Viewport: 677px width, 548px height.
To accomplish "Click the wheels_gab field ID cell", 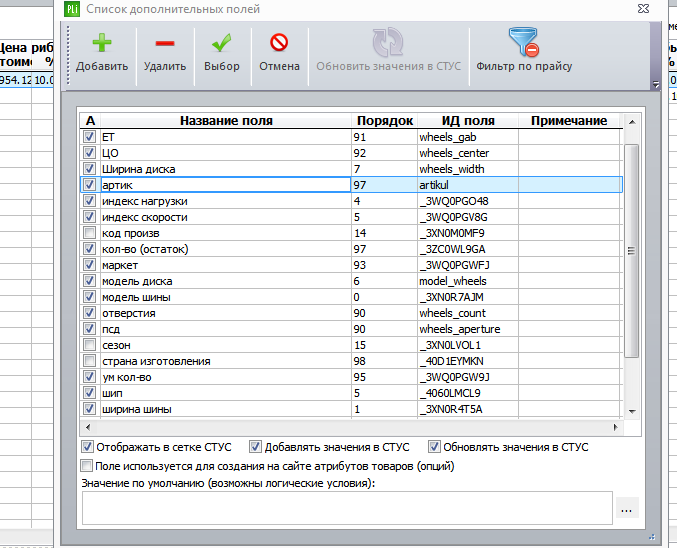I will point(468,137).
